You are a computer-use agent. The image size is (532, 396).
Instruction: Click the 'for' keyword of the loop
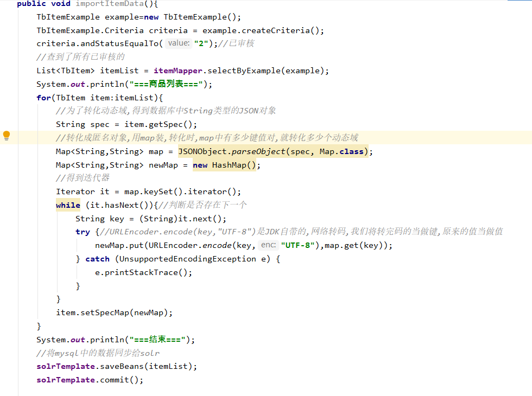44,98
